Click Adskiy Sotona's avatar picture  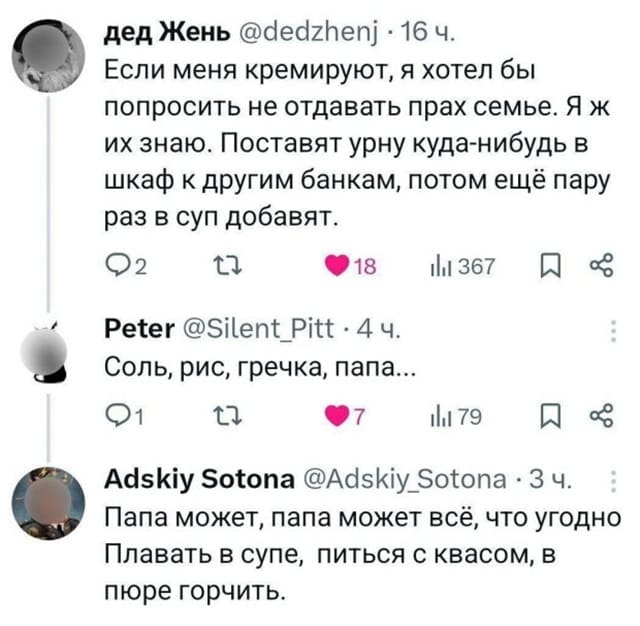(49, 495)
